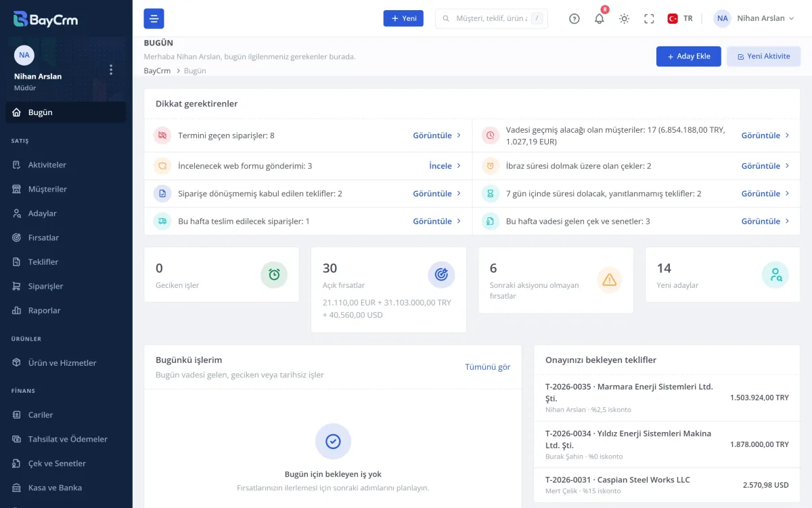The height and width of the screenshot is (508, 812).
Task: Click the Yeni Aktivite button
Action: (x=763, y=56)
